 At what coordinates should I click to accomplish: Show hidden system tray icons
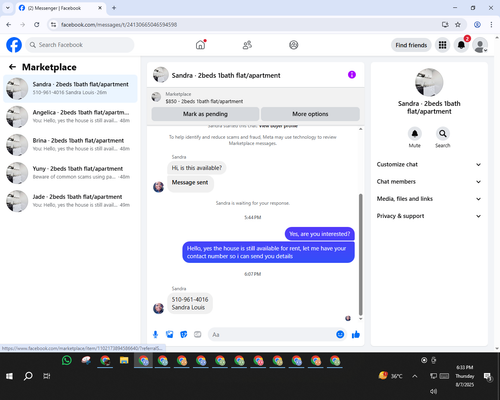[x=415, y=376]
